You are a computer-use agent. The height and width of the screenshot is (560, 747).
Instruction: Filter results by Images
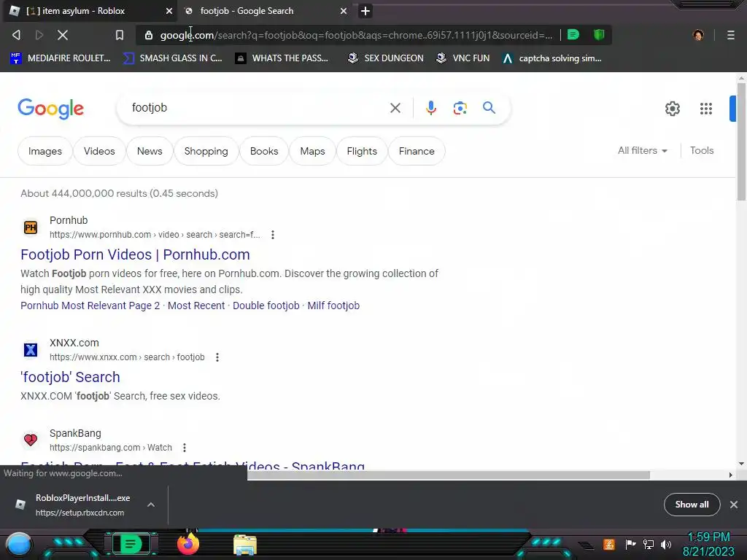click(44, 151)
